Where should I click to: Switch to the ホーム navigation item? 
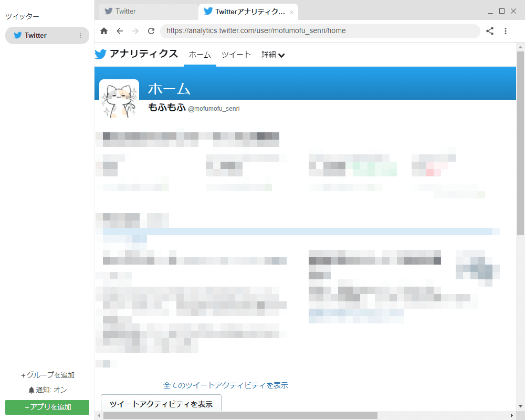pos(199,55)
